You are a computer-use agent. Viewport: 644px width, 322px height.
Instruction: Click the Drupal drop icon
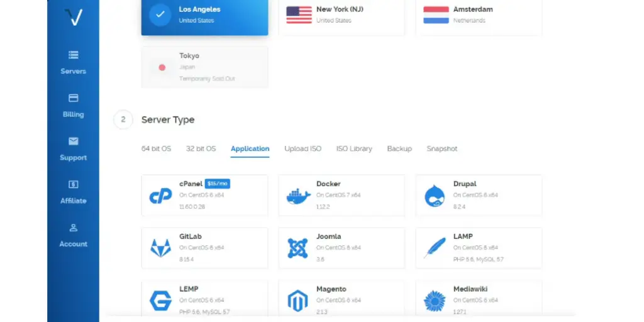pyautogui.click(x=435, y=196)
